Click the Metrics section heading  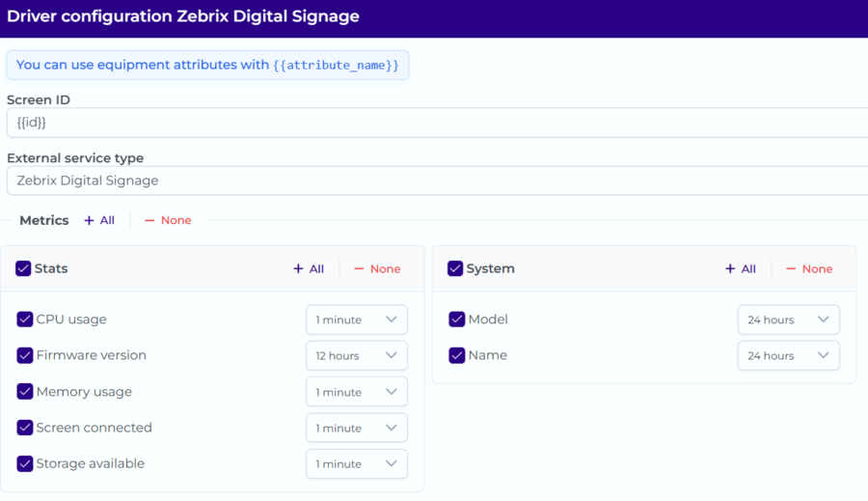pos(44,220)
